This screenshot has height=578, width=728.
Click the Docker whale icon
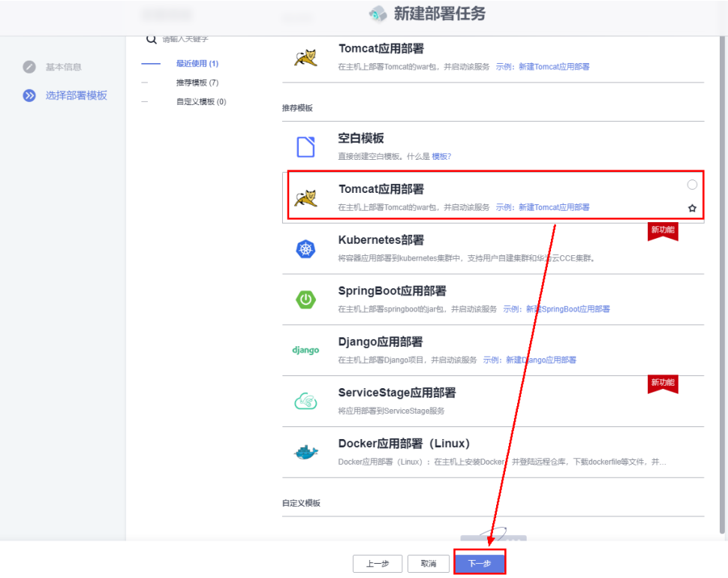tap(305, 452)
